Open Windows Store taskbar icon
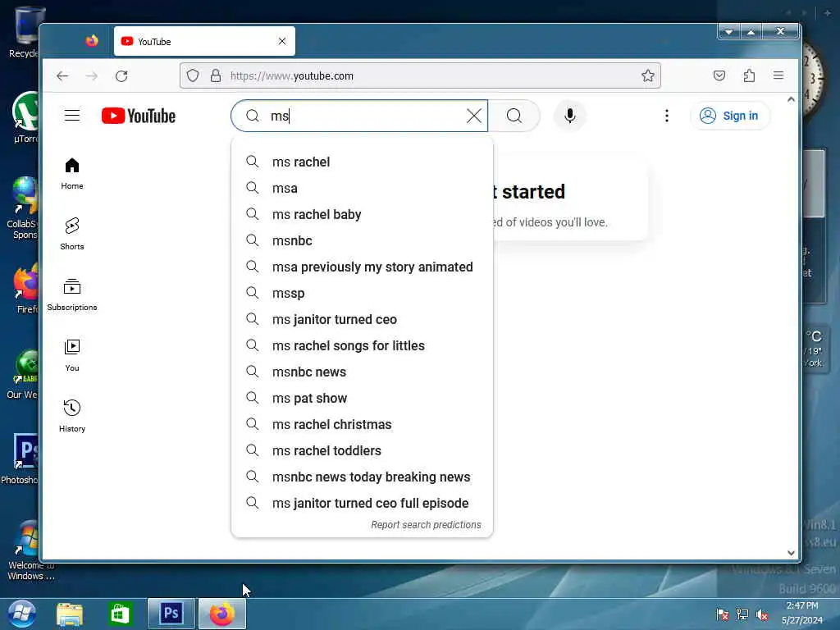The height and width of the screenshot is (630, 840). point(120,614)
